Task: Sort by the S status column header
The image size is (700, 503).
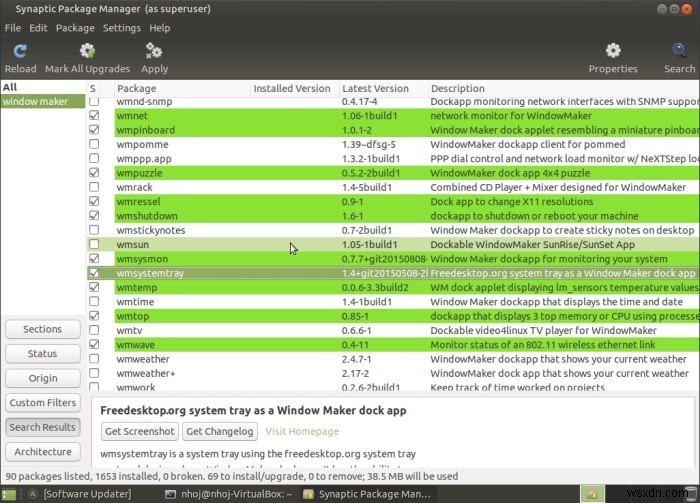Action: pos(93,88)
